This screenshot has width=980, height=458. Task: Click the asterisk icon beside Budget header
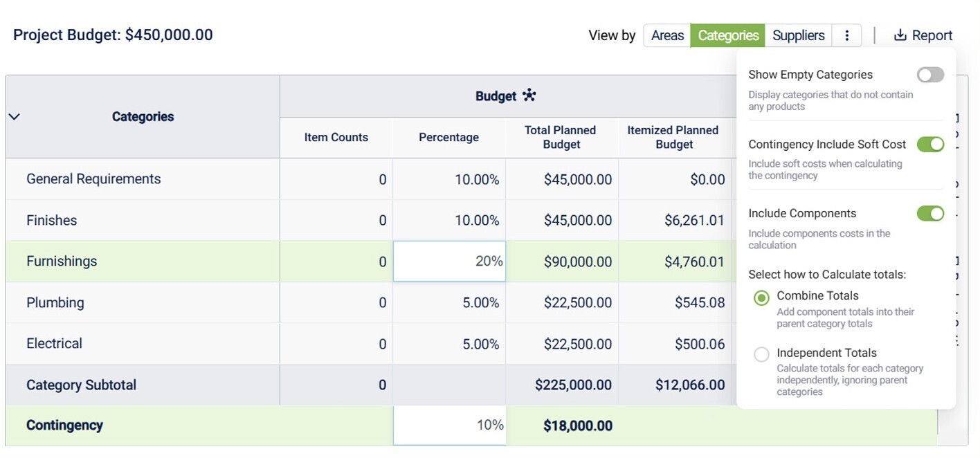point(529,95)
